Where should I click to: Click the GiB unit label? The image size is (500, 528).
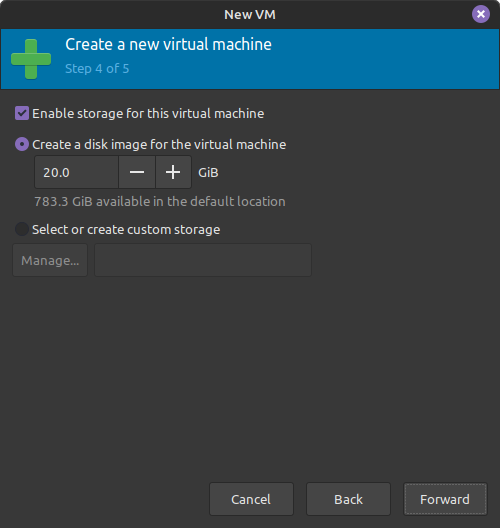point(208,173)
